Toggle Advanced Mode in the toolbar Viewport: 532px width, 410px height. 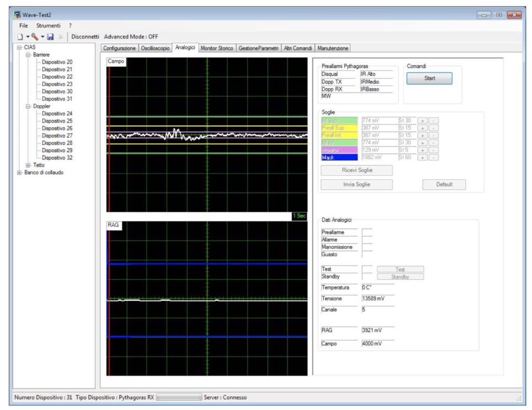coord(131,37)
